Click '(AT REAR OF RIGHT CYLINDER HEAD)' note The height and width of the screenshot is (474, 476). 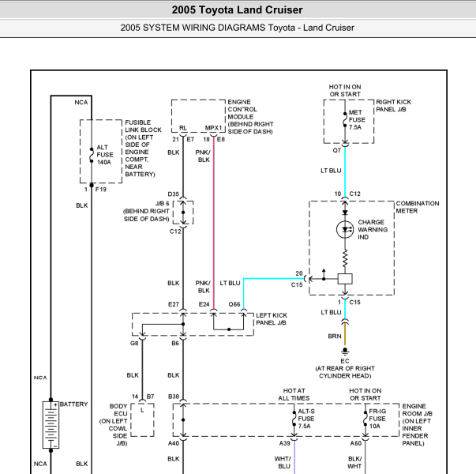345,372
